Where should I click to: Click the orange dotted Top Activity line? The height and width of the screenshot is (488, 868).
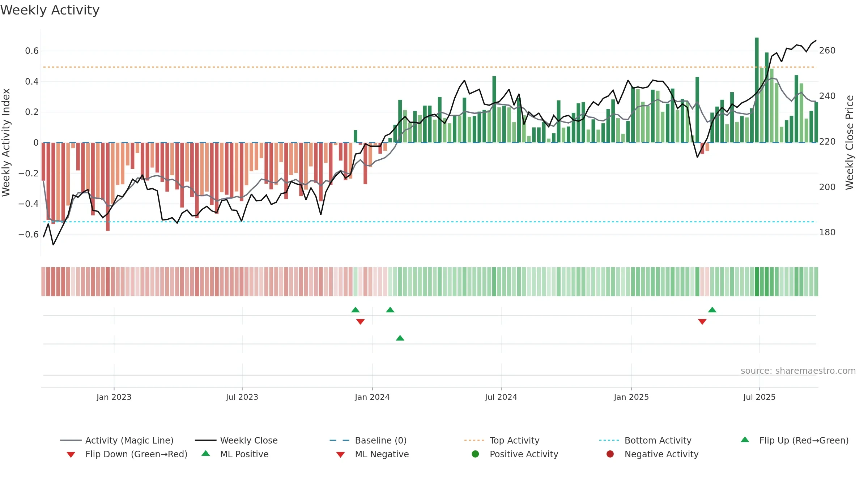click(x=429, y=67)
